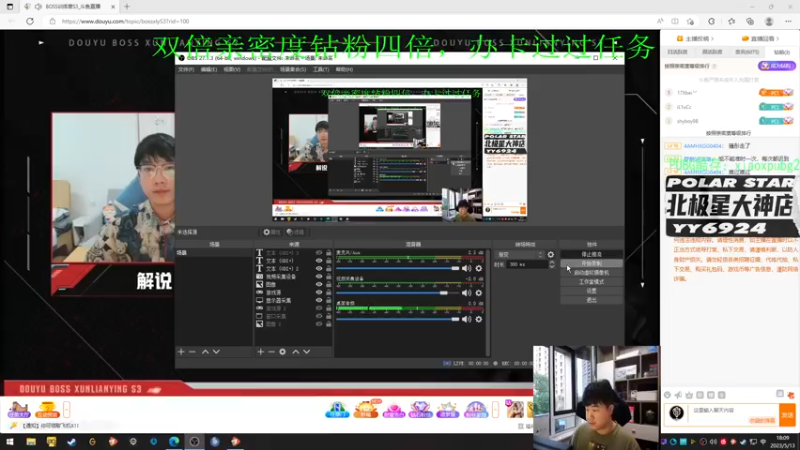The image size is (800, 450).
Task: Toggle visibility of first image source
Action: (319, 284)
